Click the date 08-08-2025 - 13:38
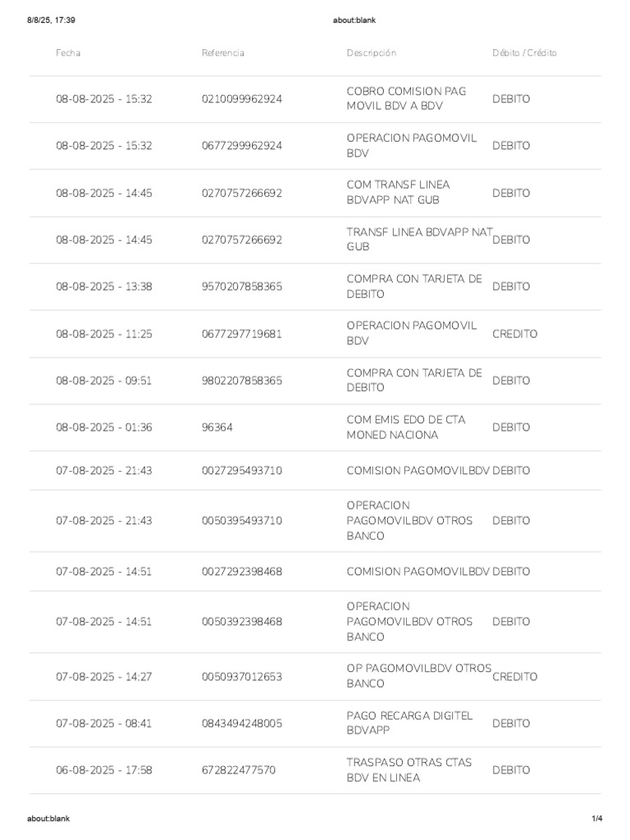 (x=104, y=287)
